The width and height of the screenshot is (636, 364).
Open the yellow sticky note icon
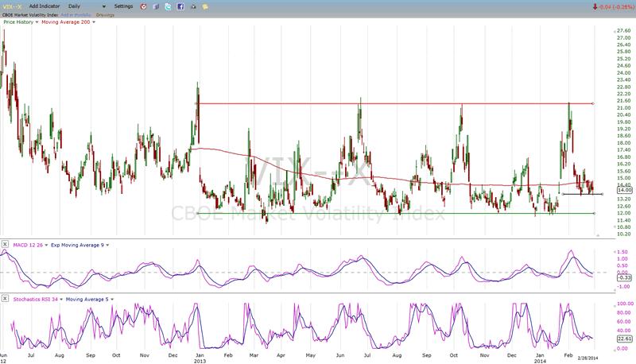tap(206, 6)
